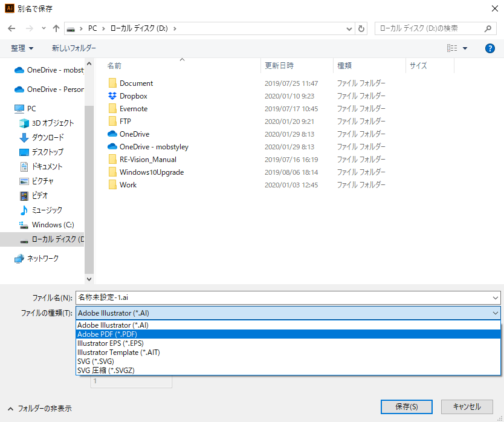Image resolution: width=504 pixels, height=422 pixels.
Task: Expand the file name history dropdown
Action: coord(496,297)
